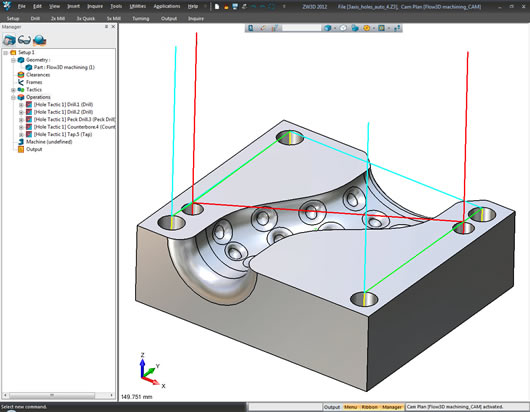This screenshot has height=412, width=530.
Task: Click the ZW3D application logo
Action: pyautogui.click(x=7, y=6)
